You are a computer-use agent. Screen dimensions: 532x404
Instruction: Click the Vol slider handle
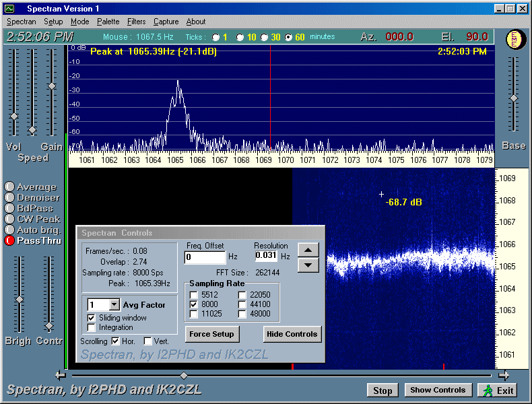(14, 116)
